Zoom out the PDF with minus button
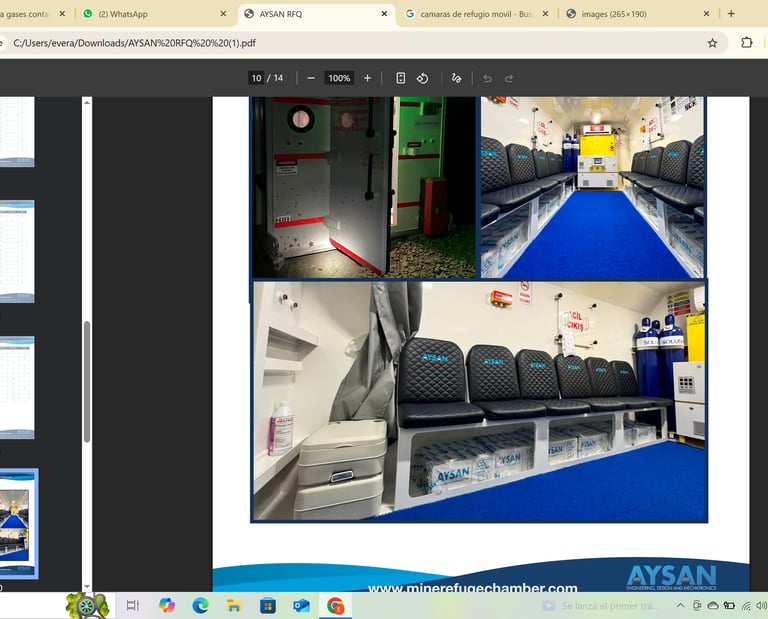 click(311, 78)
